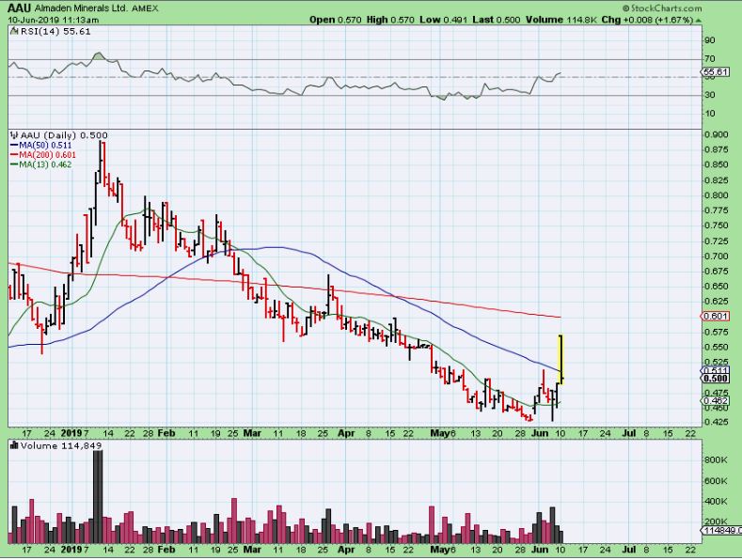The width and height of the screenshot is (742, 560).
Task: Select the MA(200) 0.601 legend entry
Action: pos(43,155)
